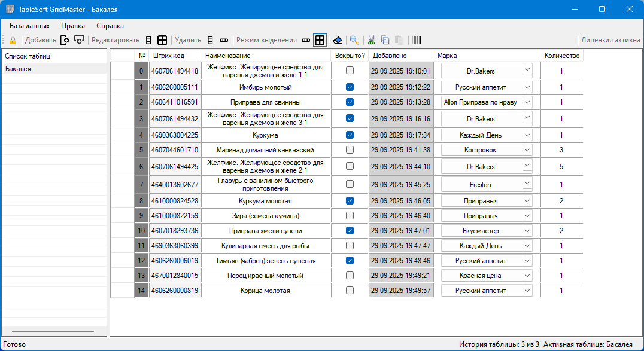This screenshot has height=351, width=644.
Task: Check Вскрыто? for Маринад домашний кавказский
Action: click(x=350, y=150)
